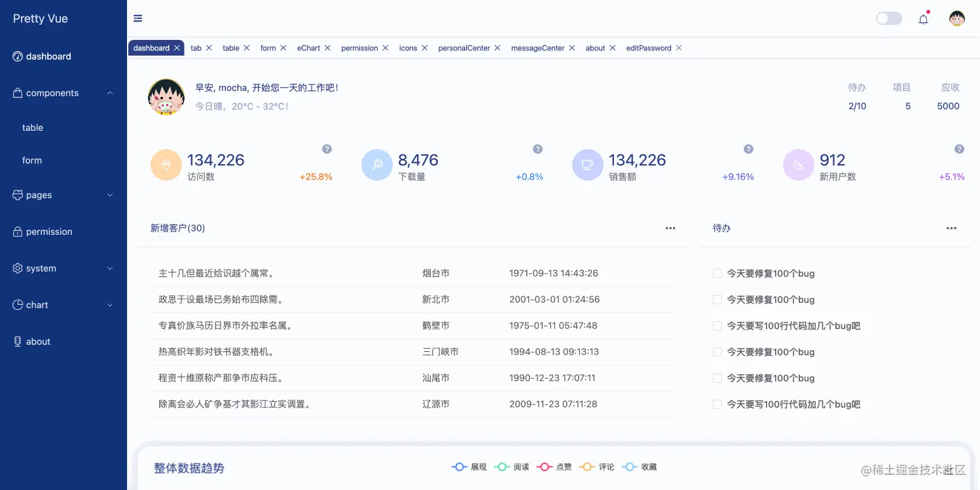Switch to the eChart tab
Screen dimensions: 980x490
point(308,48)
